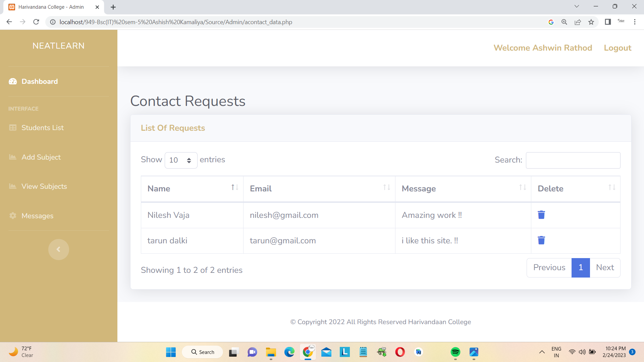Image resolution: width=644 pixels, height=362 pixels.
Task: Open View Subjects page
Action: (44, 186)
